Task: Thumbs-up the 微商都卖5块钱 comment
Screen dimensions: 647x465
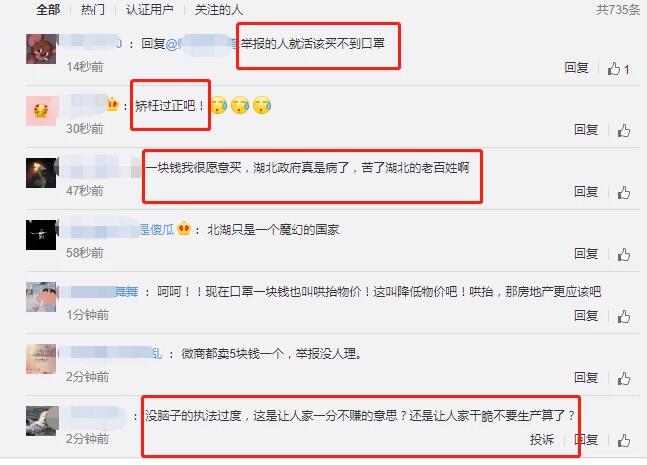Action: point(623,378)
